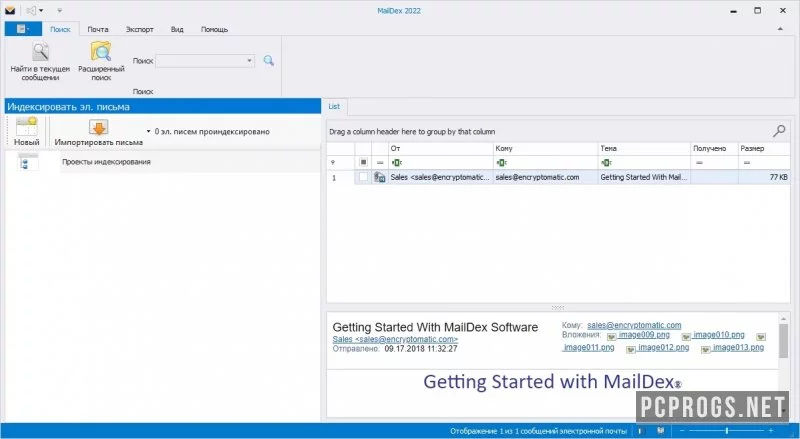This screenshot has height=439, width=800.
Task: Switch to the Почта ribbon tab
Action: coord(97,29)
